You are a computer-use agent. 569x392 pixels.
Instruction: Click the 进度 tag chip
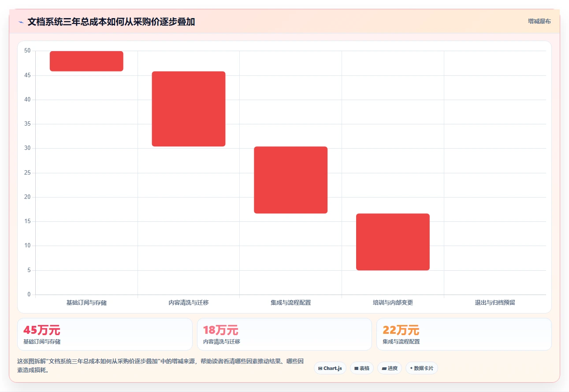pyautogui.click(x=390, y=368)
